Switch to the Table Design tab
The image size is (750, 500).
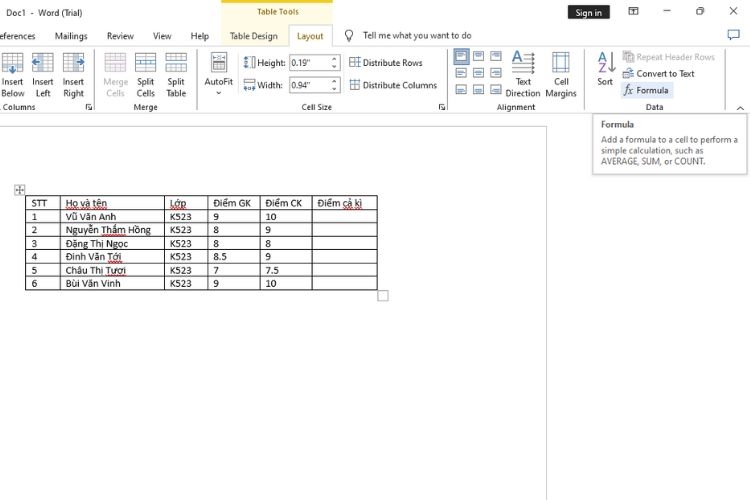[x=254, y=36]
